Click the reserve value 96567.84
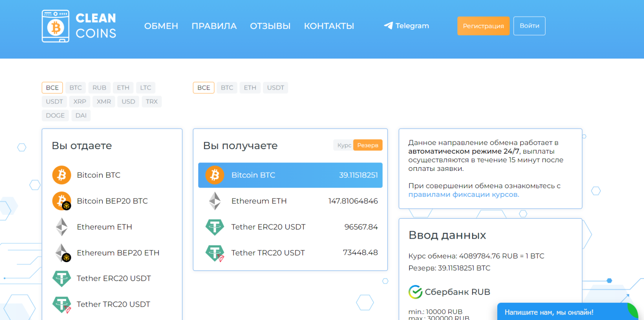This screenshot has width=644, height=320. click(x=361, y=227)
